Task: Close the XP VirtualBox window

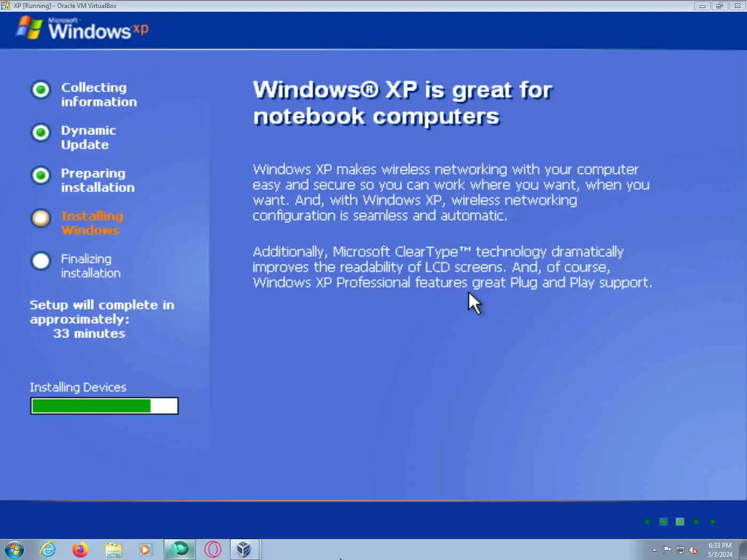Action: click(x=737, y=5)
